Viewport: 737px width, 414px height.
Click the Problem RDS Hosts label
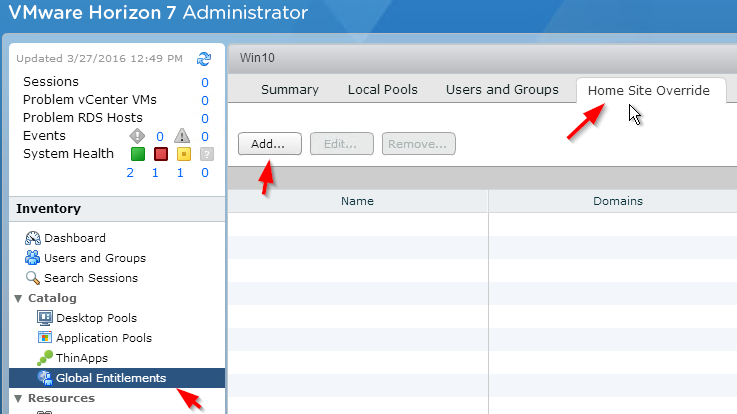83,117
